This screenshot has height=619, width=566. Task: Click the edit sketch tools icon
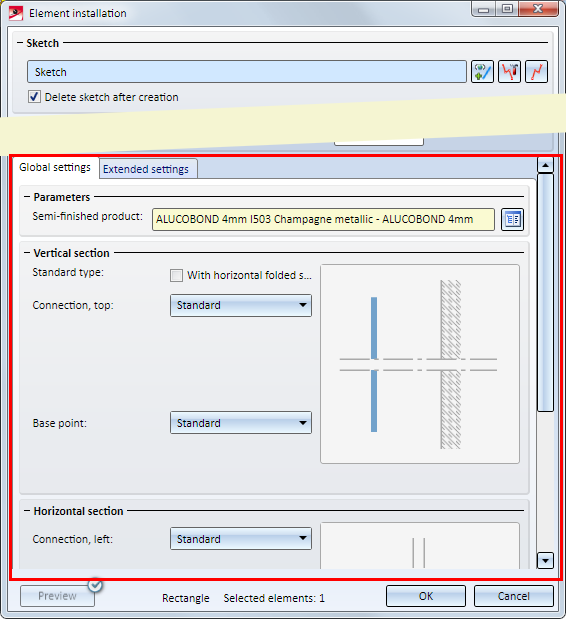[x=509, y=72]
